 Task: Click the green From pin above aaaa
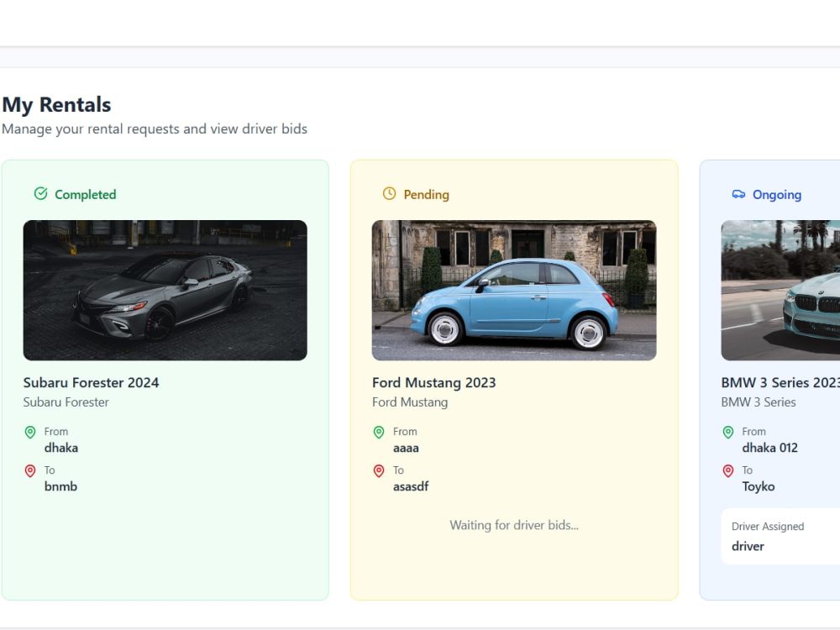point(379,433)
